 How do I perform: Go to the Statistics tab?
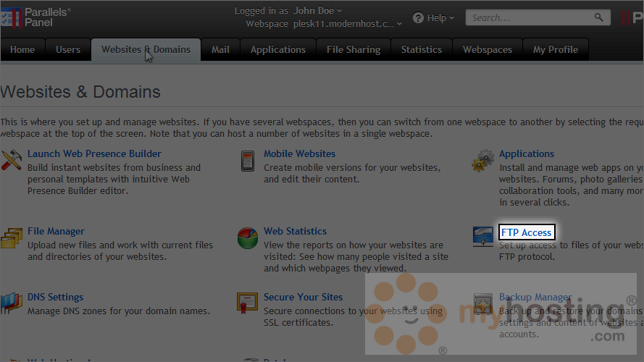click(422, 50)
